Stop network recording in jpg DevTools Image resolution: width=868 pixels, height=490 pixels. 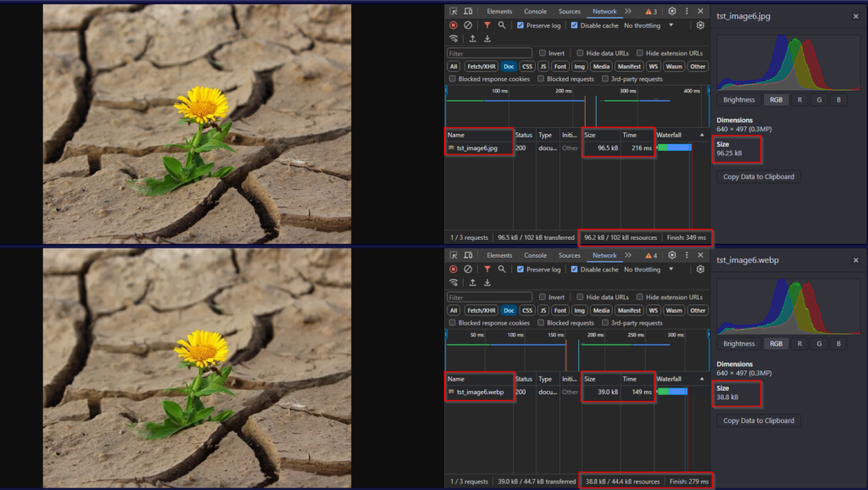tap(453, 25)
